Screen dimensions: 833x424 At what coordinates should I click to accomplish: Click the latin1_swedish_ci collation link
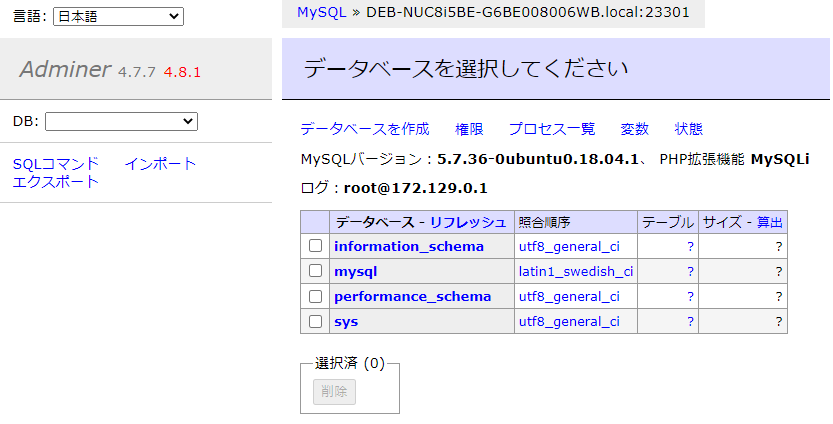(x=575, y=271)
